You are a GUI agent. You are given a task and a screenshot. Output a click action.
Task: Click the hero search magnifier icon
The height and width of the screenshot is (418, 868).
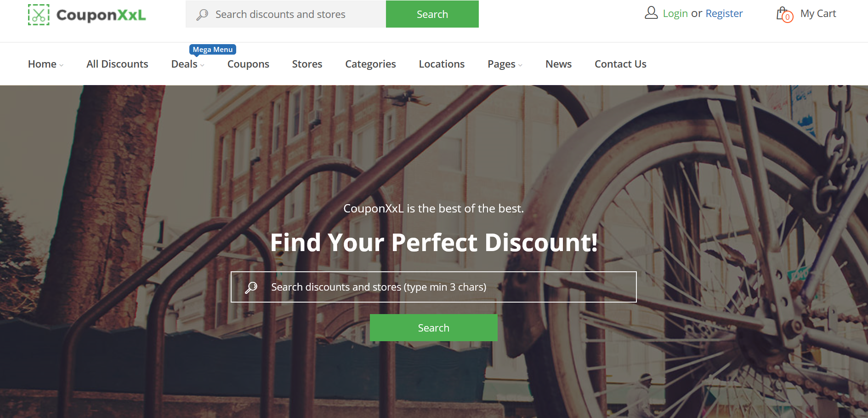click(x=251, y=287)
